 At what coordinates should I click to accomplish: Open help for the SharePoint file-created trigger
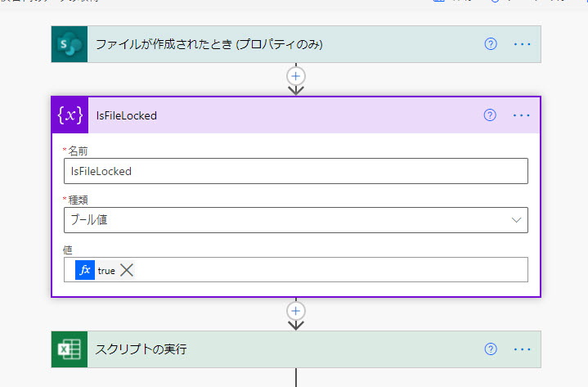click(491, 44)
